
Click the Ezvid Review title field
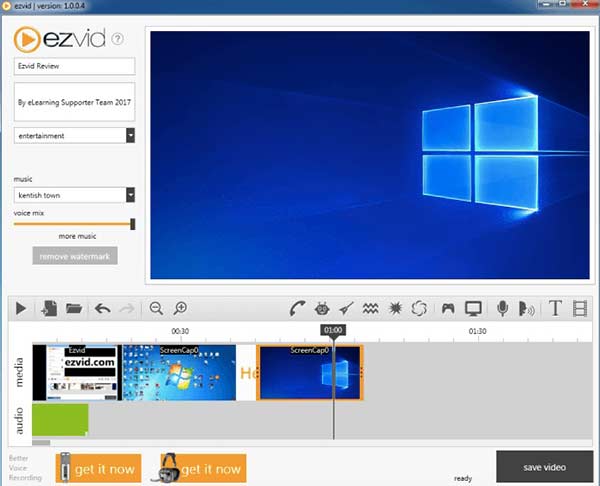click(x=74, y=66)
